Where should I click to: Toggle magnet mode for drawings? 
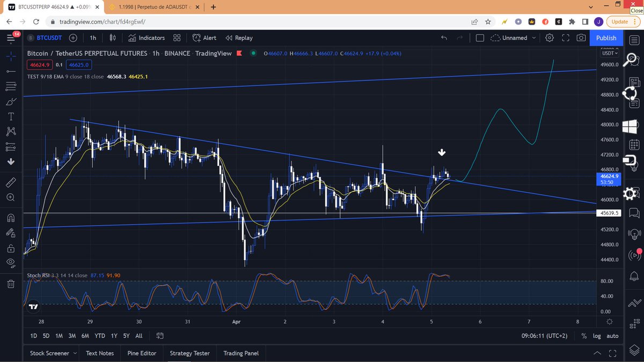(11, 218)
